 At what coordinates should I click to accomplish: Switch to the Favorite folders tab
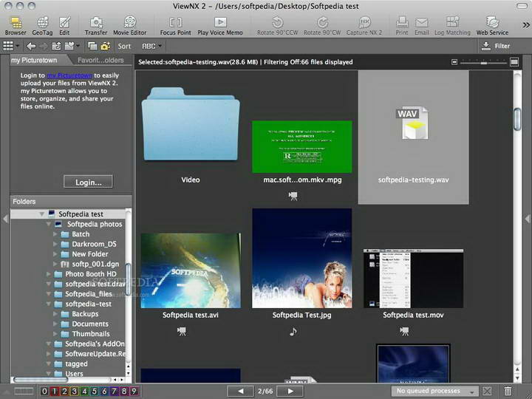[x=101, y=60]
